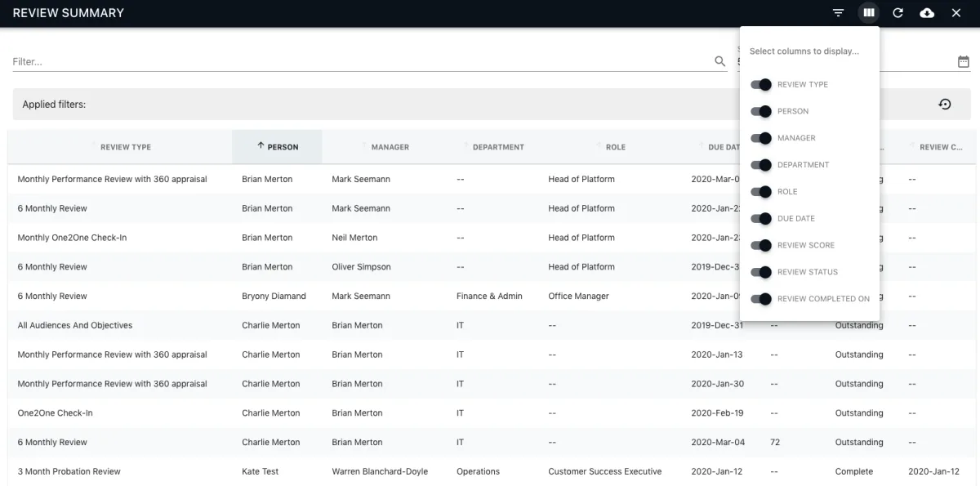
Task: Toggle the PERSON column switch
Action: coord(761,111)
